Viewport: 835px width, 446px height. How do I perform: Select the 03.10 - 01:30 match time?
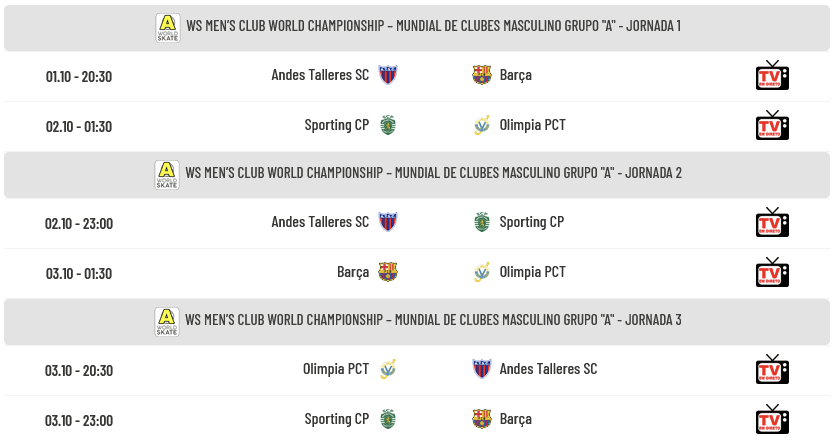click(79, 273)
